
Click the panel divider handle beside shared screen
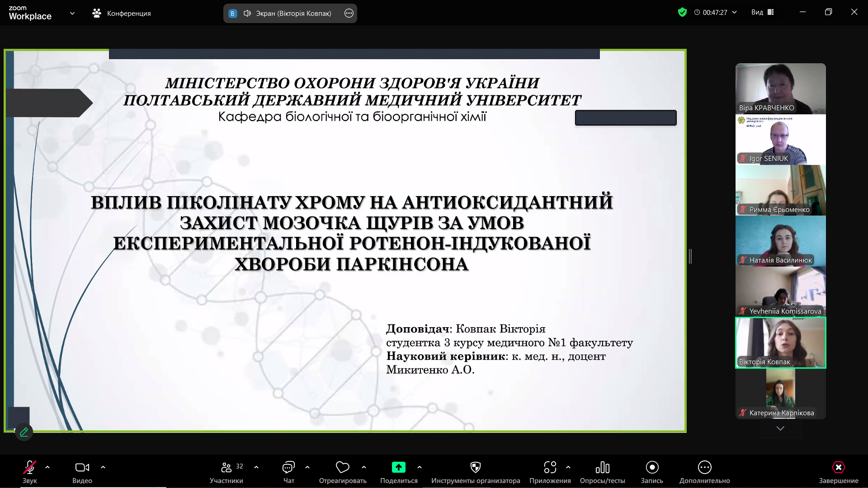tap(690, 256)
